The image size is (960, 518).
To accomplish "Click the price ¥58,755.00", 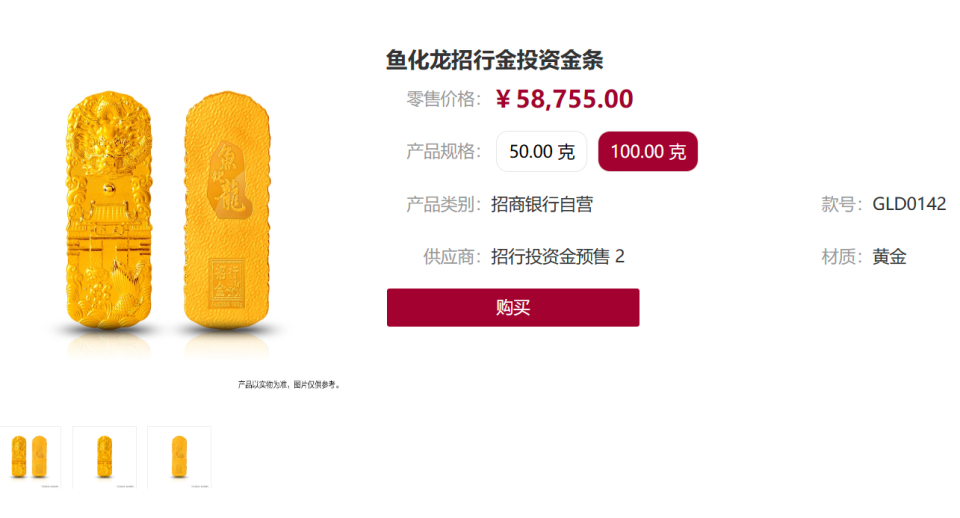I will pos(564,99).
